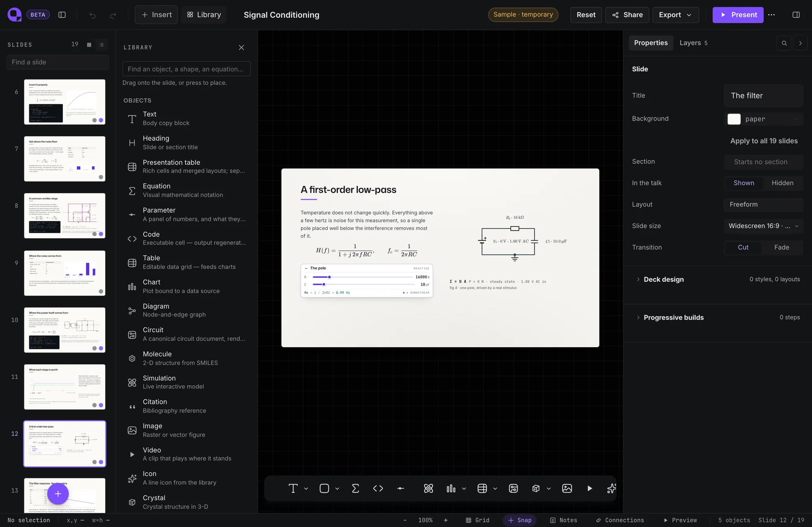Image resolution: width=812 pixels, height=527 pixels.
Task: Switch slides to list view icon
Action: click(x=102, y=45)
